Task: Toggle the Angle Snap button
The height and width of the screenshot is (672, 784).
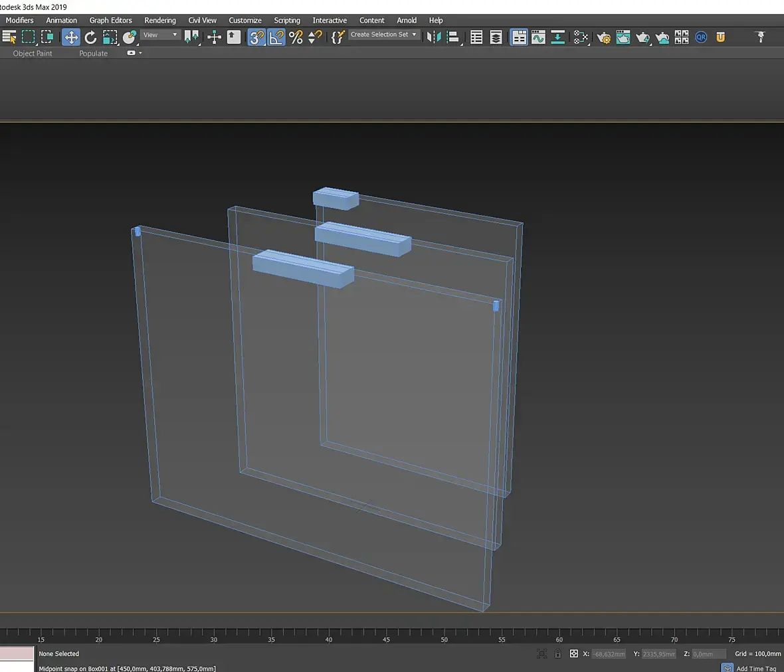Action: point(276,37)
